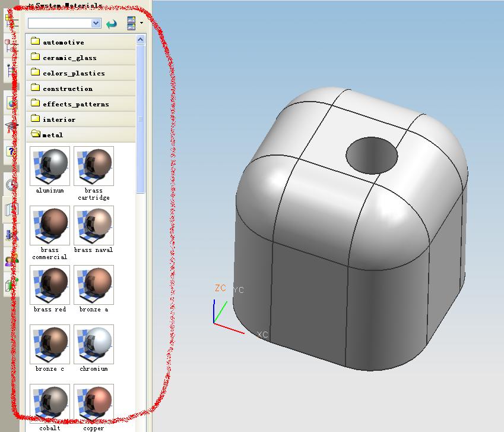Expand the construction materials folder
The width and height of the screenshot is (504, 432).
pos(81,89)
